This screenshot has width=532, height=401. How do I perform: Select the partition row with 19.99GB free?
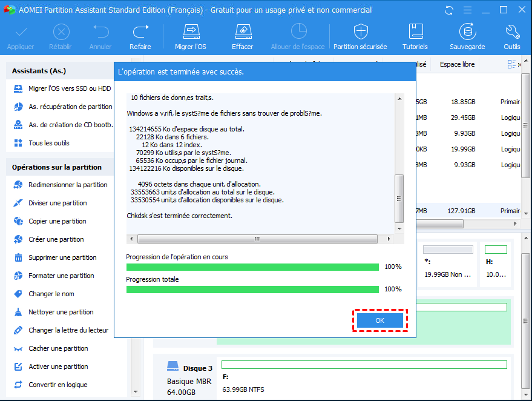pyautogui.click(x=468, y=149)
